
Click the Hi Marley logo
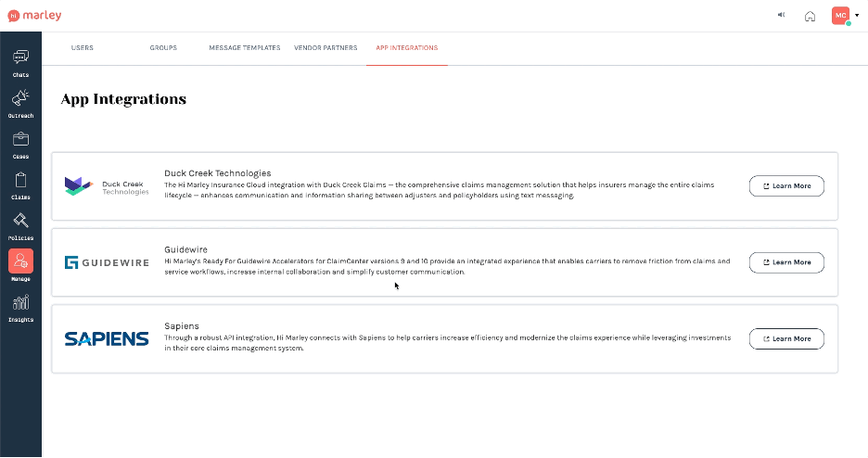pos(34,16)
